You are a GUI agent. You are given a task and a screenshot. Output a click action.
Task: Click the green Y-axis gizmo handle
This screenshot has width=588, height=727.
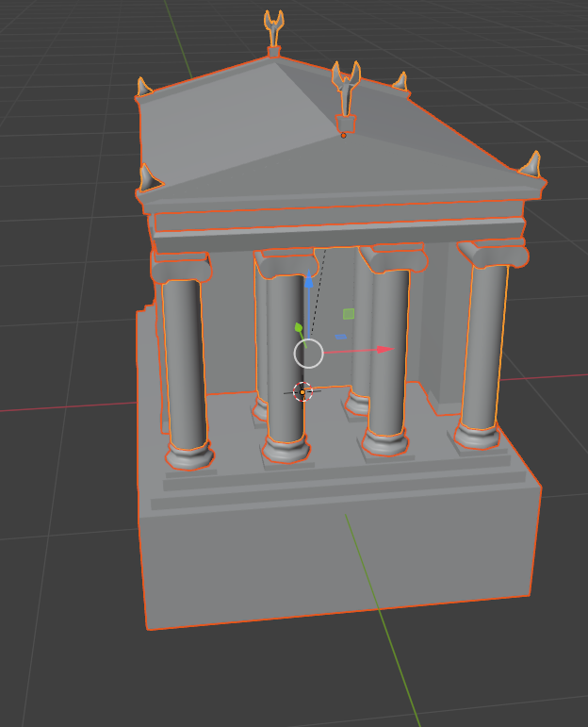[x=299, y=328]
